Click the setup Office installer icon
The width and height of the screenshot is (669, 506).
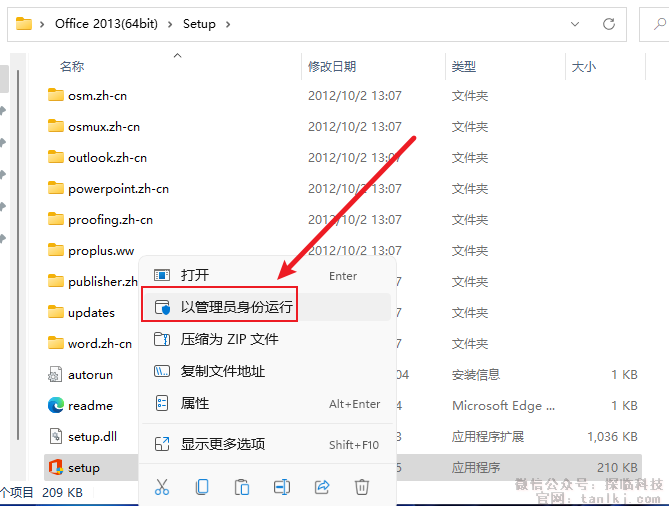click(56, 467)
